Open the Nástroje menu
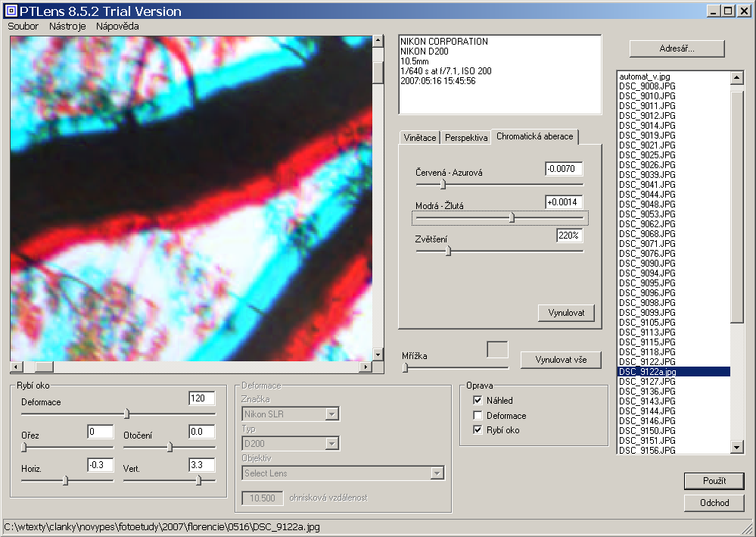The width and height of the screenshot is (756, 537). pos(67,26)
